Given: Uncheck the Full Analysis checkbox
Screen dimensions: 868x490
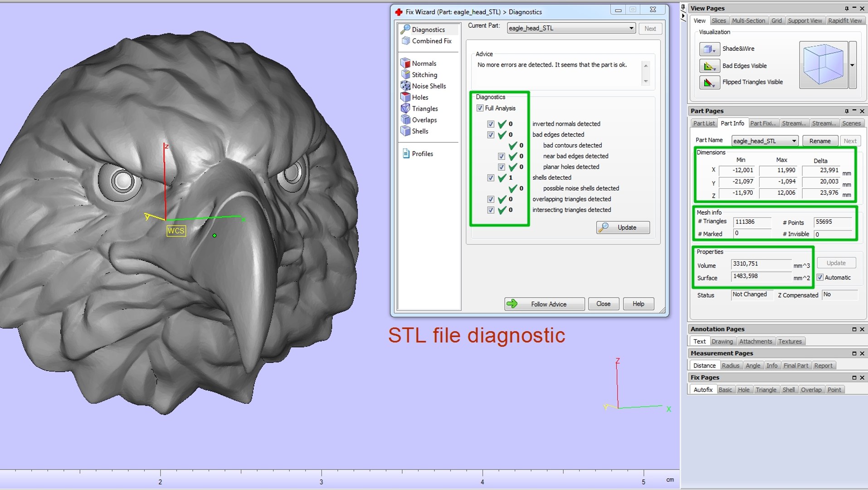Looking at the screenshot, I should pyautogui.click(x=480, y=108).
